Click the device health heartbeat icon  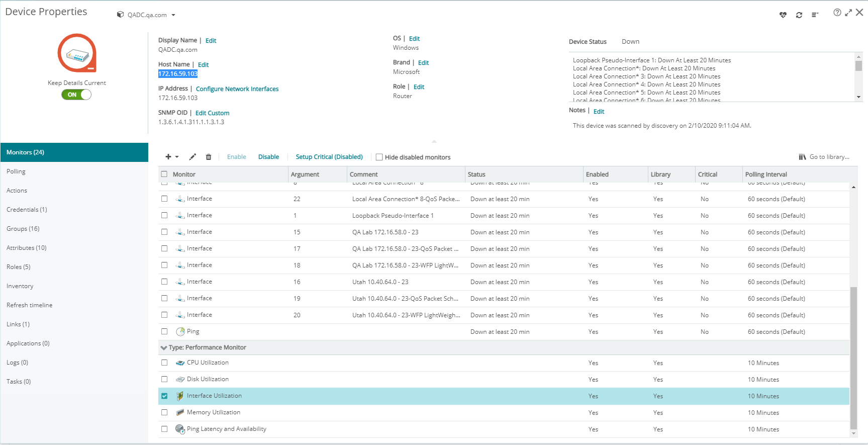pos(783,15)
